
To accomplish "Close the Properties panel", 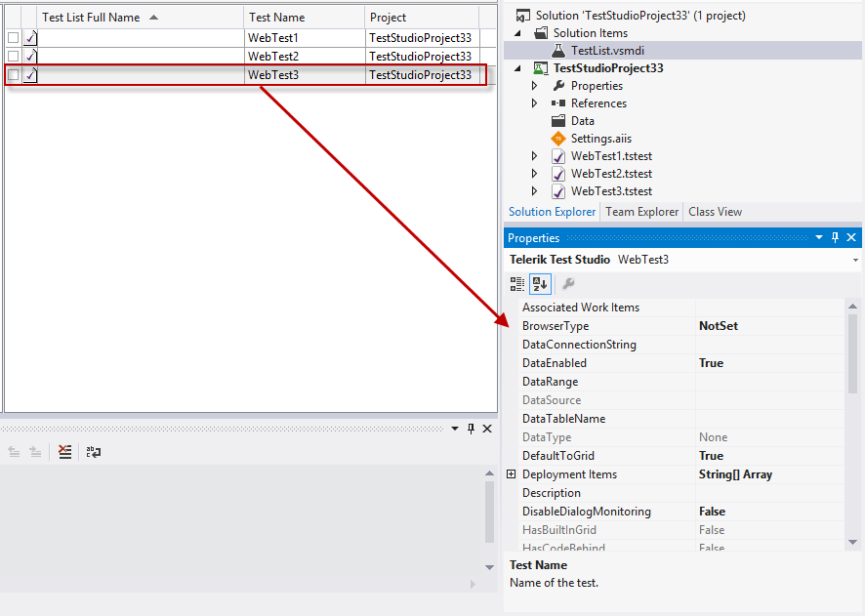I will (851, 237).
